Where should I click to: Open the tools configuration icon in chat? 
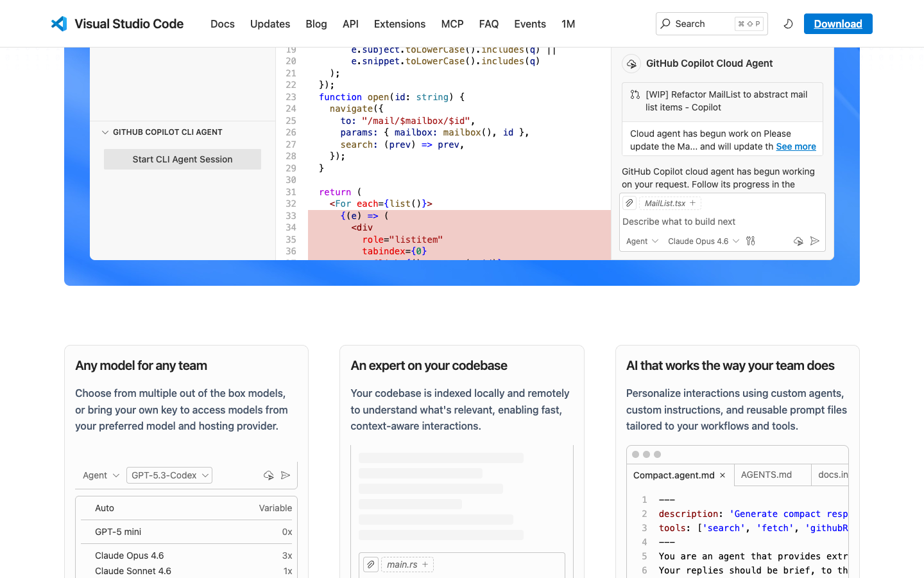coord(751,241)
